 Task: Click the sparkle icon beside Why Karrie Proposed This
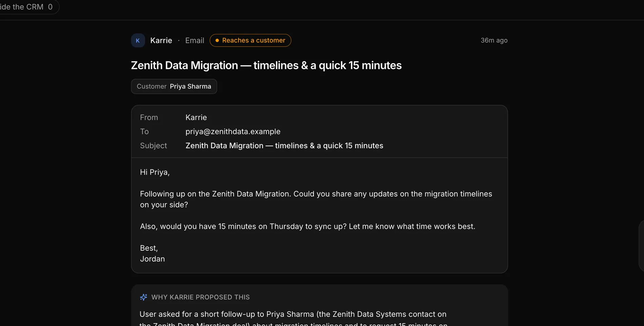tap(144, 297)
